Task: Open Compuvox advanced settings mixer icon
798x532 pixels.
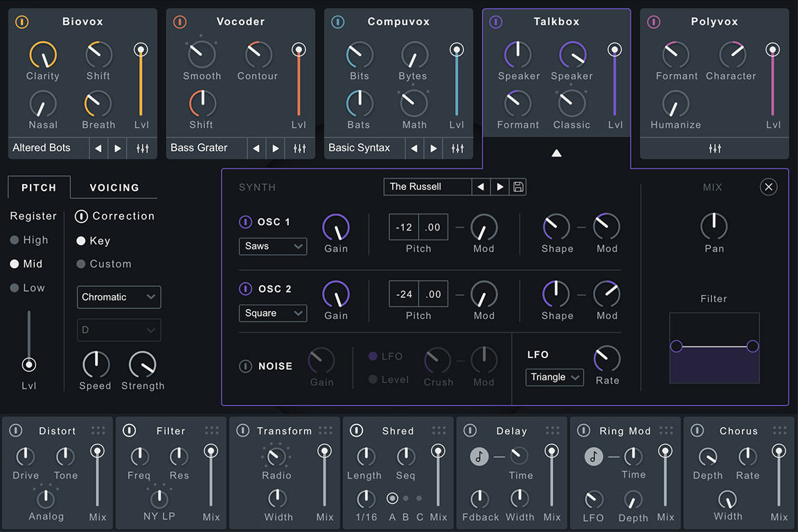Action: point(457,148)
